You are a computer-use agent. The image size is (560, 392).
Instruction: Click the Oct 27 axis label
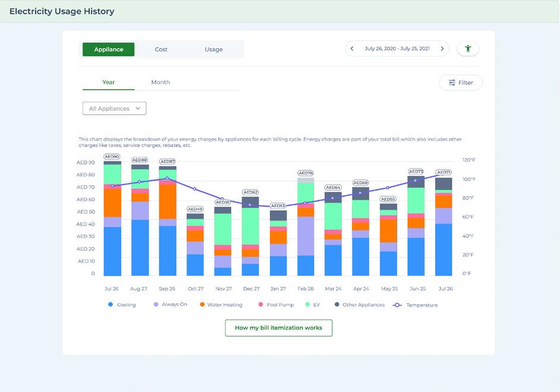(x=196, y=289)
